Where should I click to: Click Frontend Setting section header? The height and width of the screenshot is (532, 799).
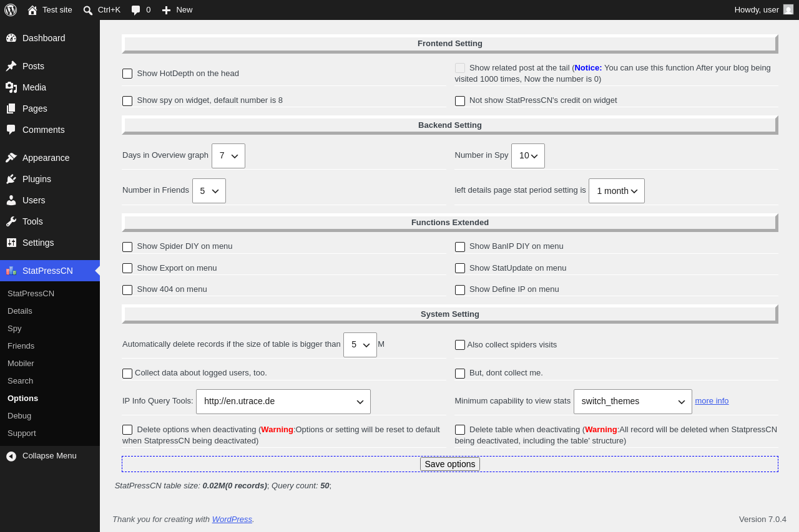click(x=450, y=44)
